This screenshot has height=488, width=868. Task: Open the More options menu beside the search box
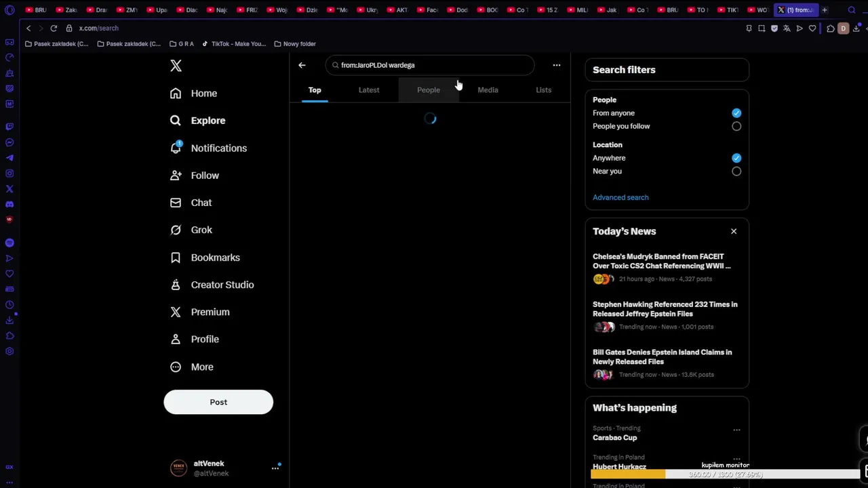(557, 65)
